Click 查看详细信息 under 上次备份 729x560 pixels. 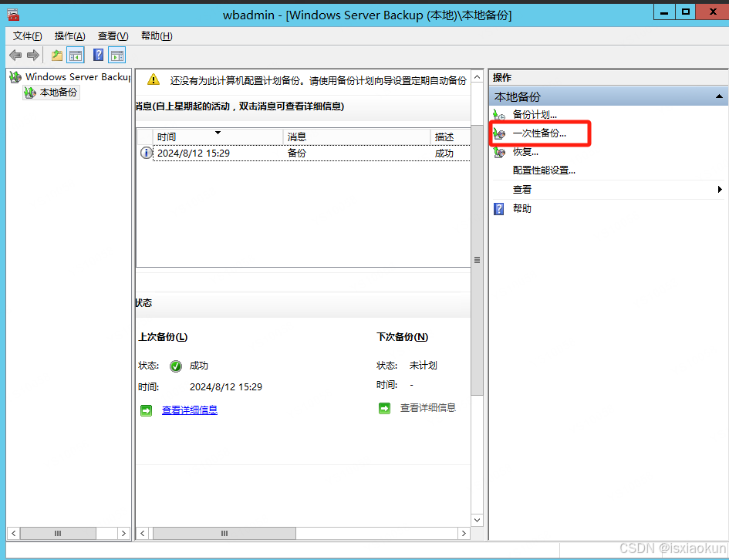coord(189,410)
